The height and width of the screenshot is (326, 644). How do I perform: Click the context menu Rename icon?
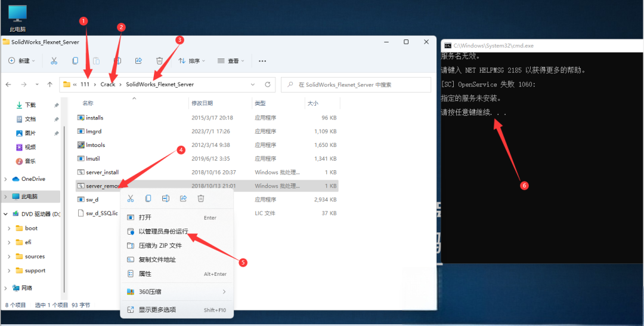(x=166, y=199)
